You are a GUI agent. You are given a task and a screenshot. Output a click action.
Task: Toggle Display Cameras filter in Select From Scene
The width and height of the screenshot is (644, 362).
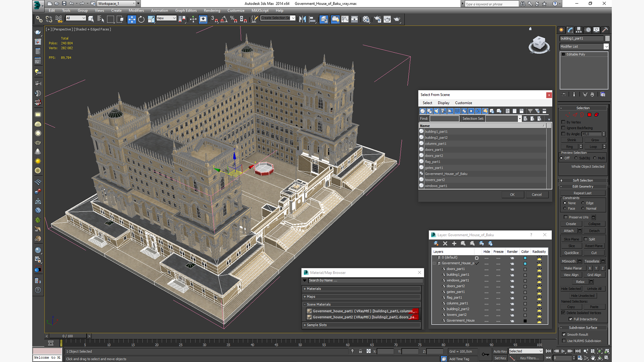click(443, 111)
